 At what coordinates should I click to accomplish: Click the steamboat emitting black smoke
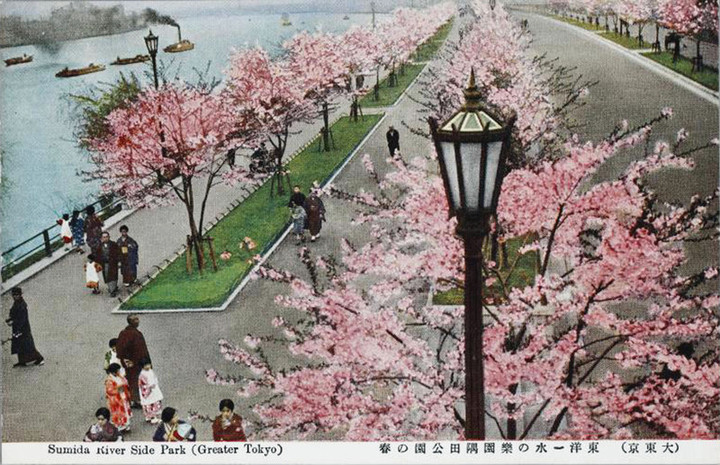(179, 45)
